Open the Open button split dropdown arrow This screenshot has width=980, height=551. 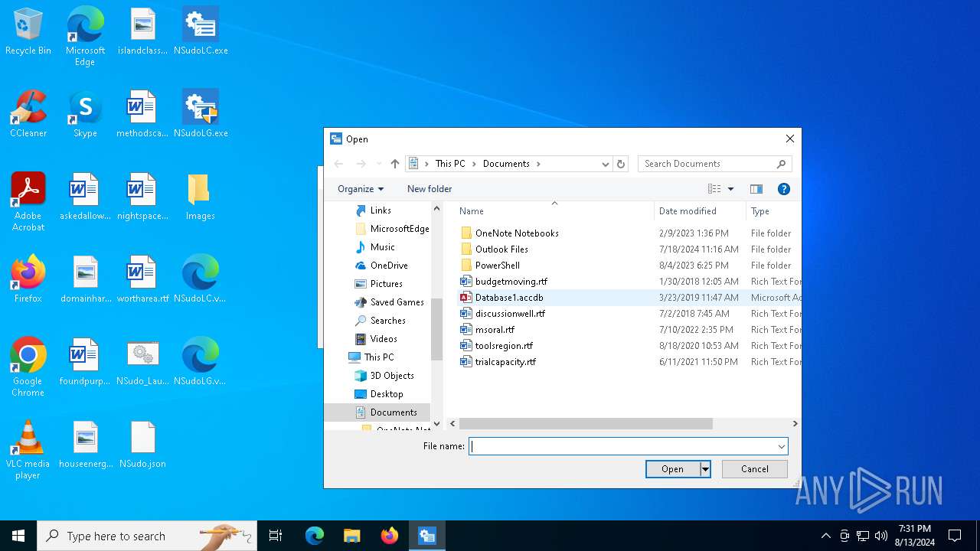(705, 469)
